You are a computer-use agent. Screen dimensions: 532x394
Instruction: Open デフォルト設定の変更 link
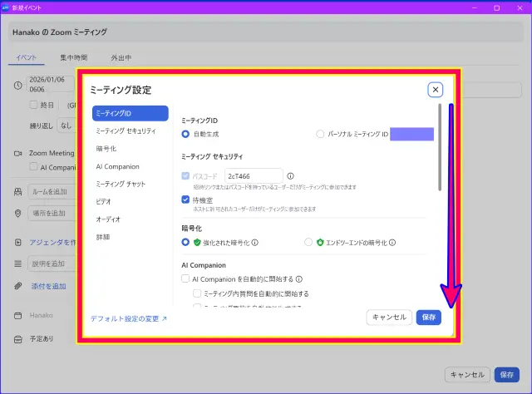pos(129,318)
